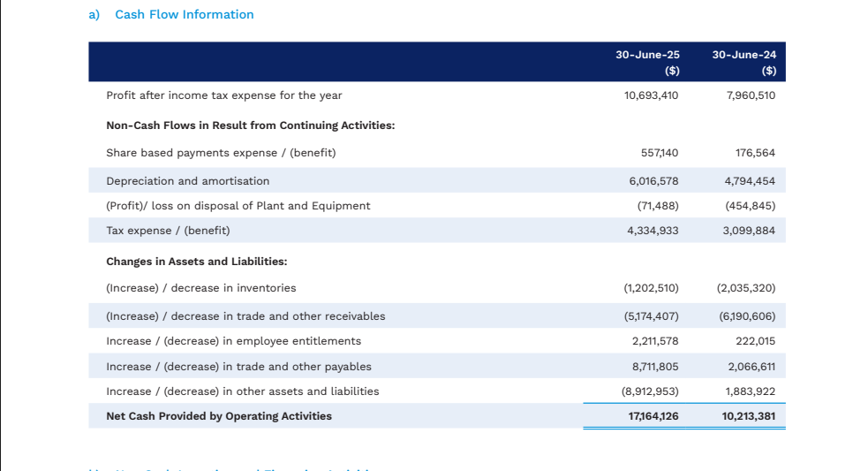Select 'Net Cash Provided by Operating Activities'

pyautogui.click(x=219, y=416)
